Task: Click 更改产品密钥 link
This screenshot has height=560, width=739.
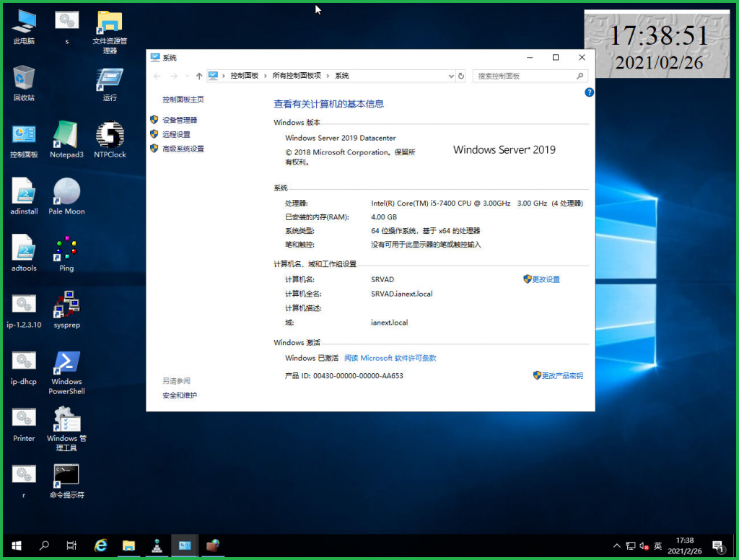Action: tap(561, 376)
